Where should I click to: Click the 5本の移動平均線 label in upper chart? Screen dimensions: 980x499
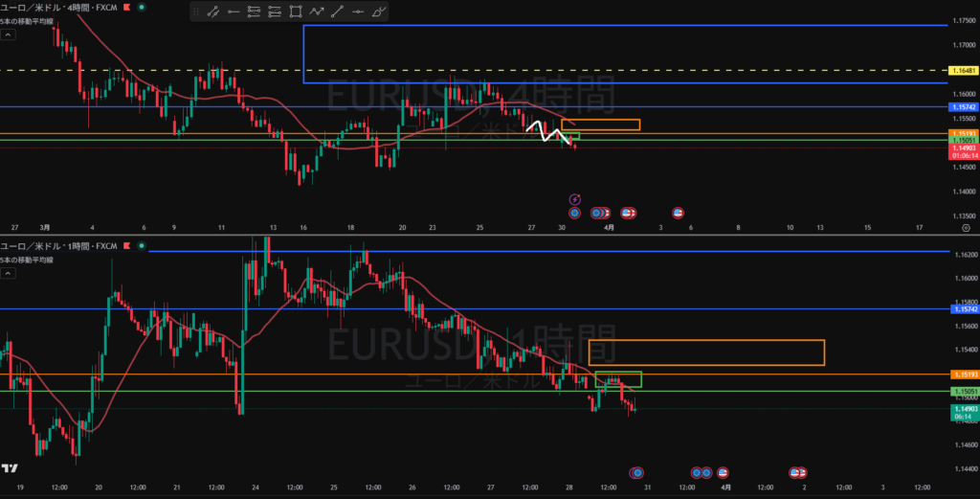pyautogui.click(x=29, y=21)
